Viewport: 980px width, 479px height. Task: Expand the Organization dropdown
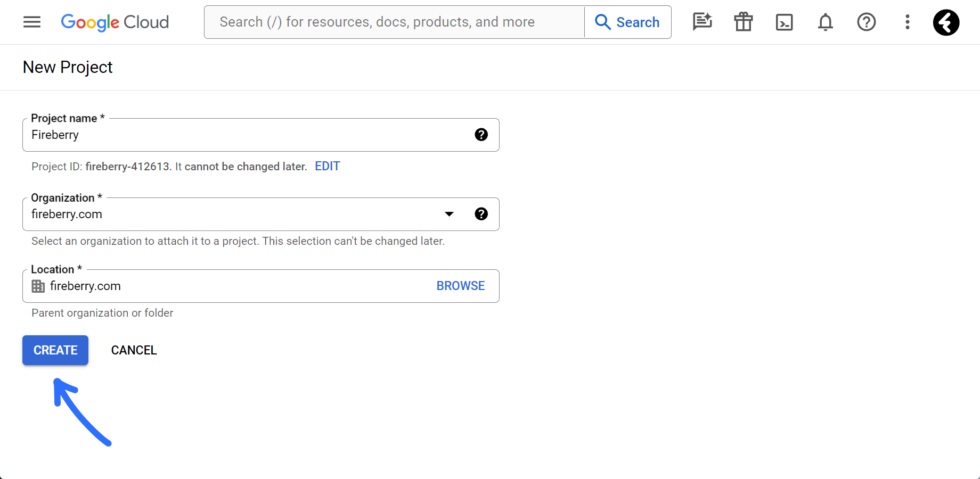[450, 214]
